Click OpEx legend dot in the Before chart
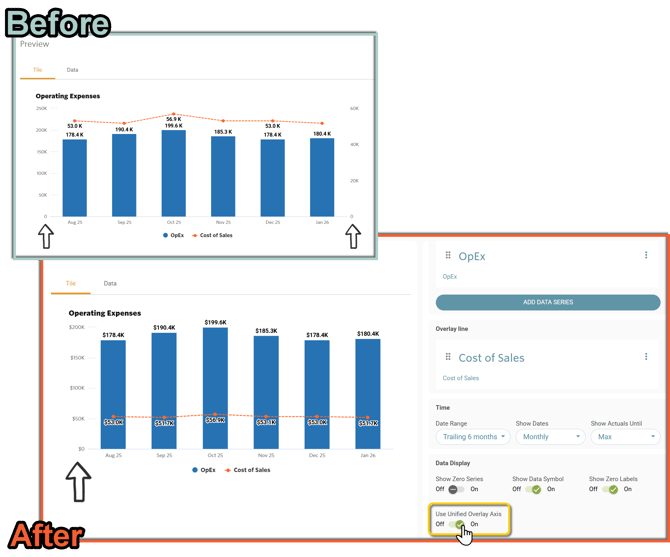670x557 pixels. [164, 235]
